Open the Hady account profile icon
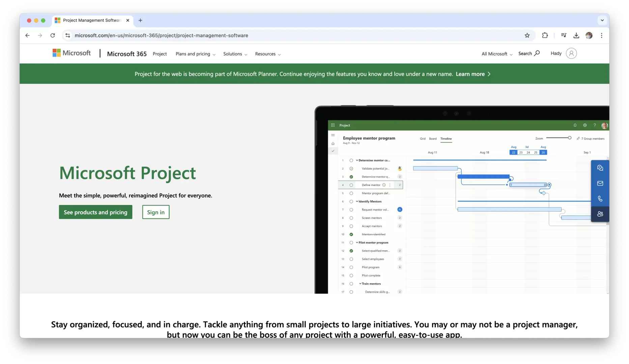Screen dimensions: 629x364 tap(571, 53)
